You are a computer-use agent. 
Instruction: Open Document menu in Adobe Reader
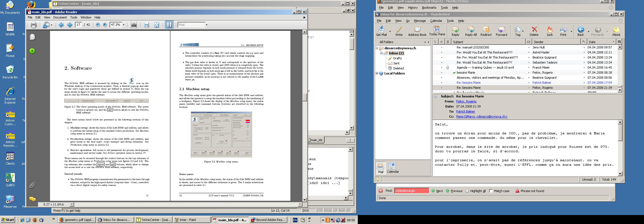tap(60, 17)
